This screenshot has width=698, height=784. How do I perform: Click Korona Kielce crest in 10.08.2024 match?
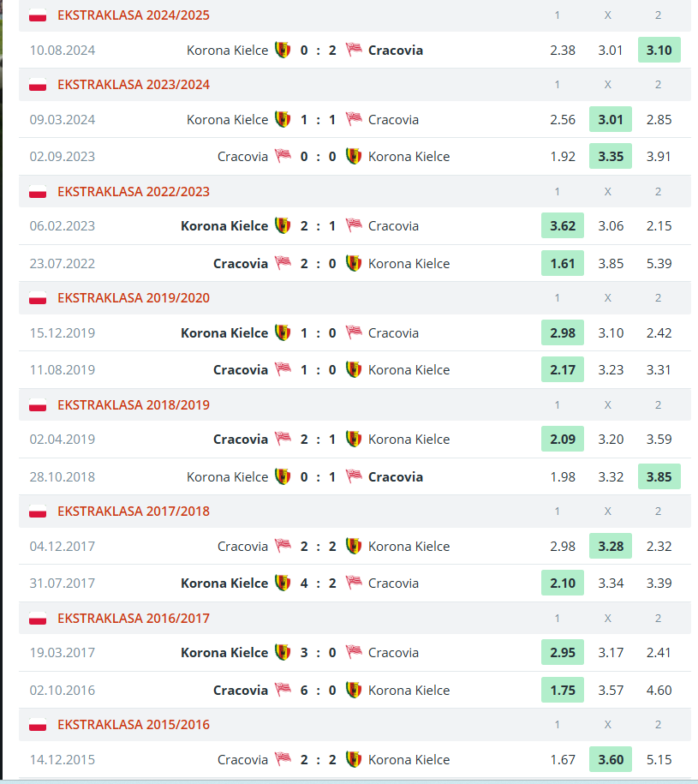(283, 50)
